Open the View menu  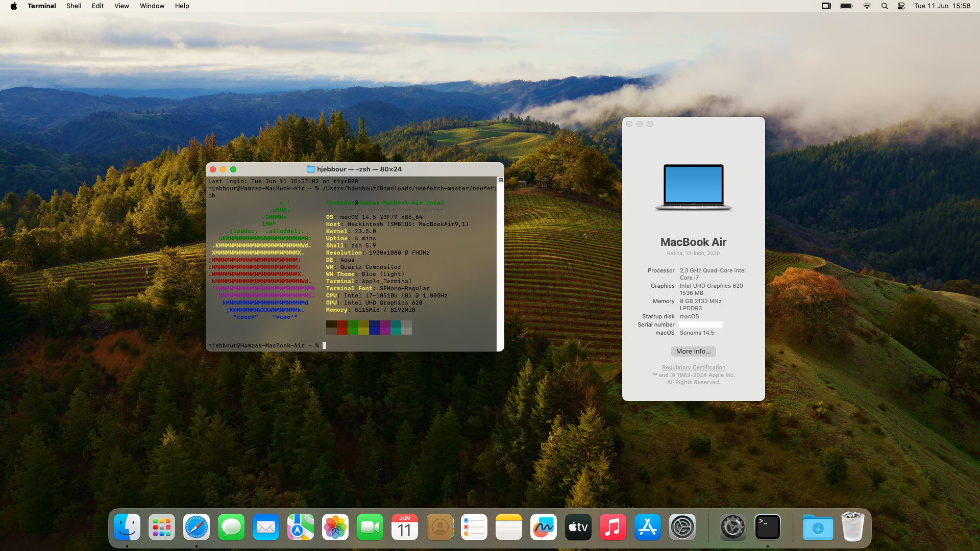pos(121,6)
